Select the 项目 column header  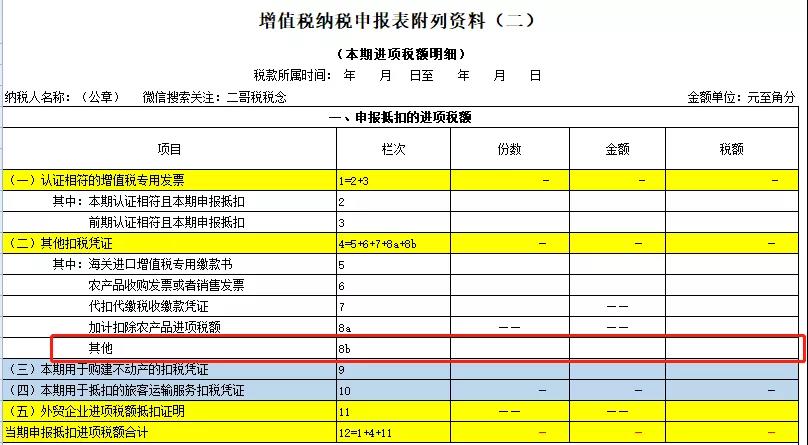[x=170, y=149]
